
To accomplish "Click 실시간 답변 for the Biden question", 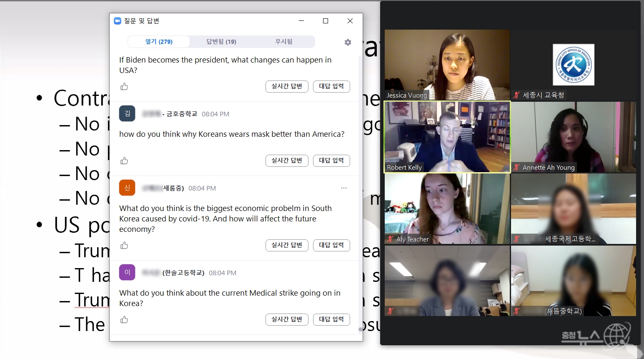I will click(287, 86).
